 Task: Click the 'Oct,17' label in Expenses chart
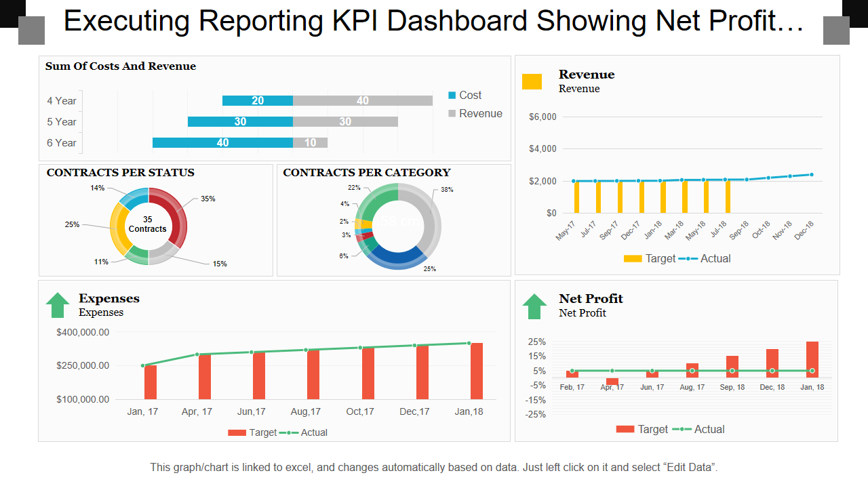point(360,411)
